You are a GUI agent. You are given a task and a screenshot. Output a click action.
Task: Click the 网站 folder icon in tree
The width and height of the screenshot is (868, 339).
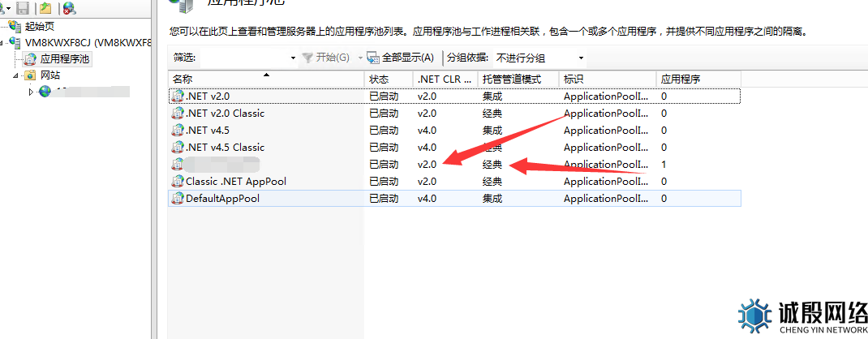tap(31, 75)
